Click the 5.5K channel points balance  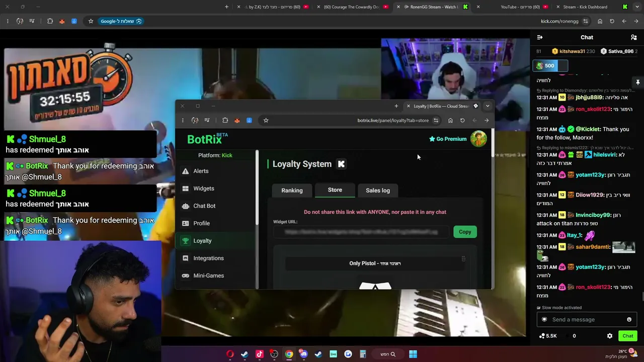point(547,336)
